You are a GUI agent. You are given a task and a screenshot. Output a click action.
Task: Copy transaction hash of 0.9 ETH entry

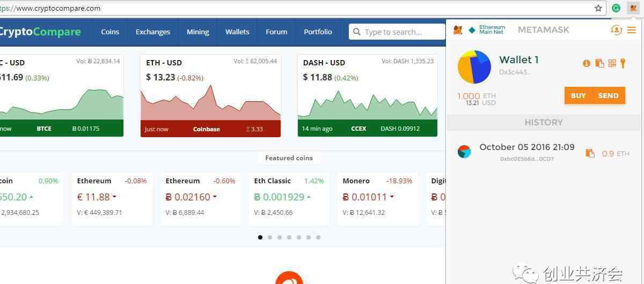590,153
